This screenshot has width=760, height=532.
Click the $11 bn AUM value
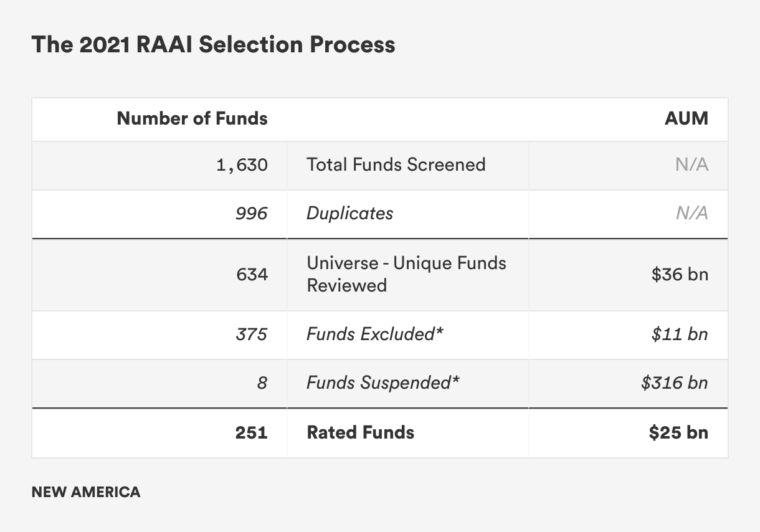pyautogui.click(x=680, y=335)
